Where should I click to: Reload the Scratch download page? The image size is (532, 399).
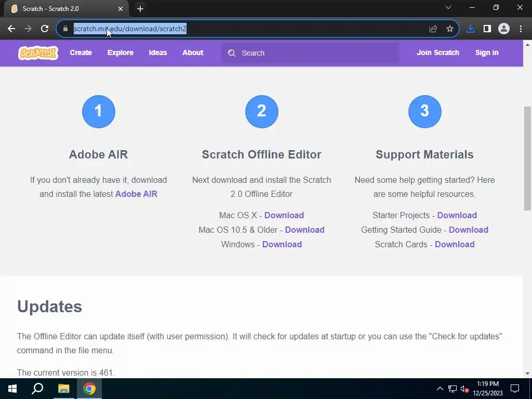(x=45, y=29)
